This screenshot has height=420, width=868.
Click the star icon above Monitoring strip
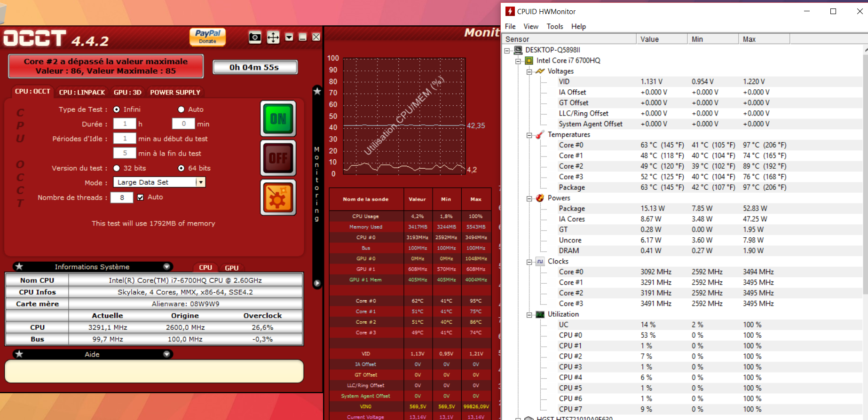coord(317,91)
